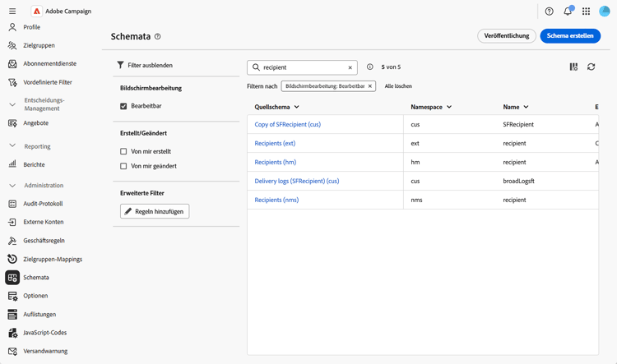This screenshot has width=617, height=364.
Task: Click the refresh list icon
Action: pyautogui.click(x=591, y=67)
